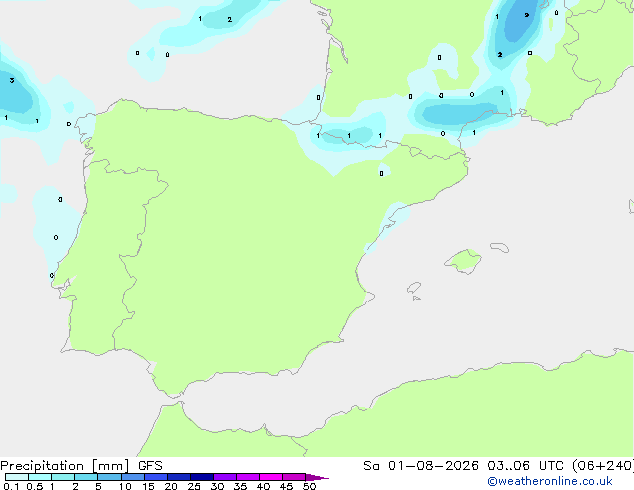Click the '45' legend scale label
This screenshot has width=634, height=490.
[287, 486]
